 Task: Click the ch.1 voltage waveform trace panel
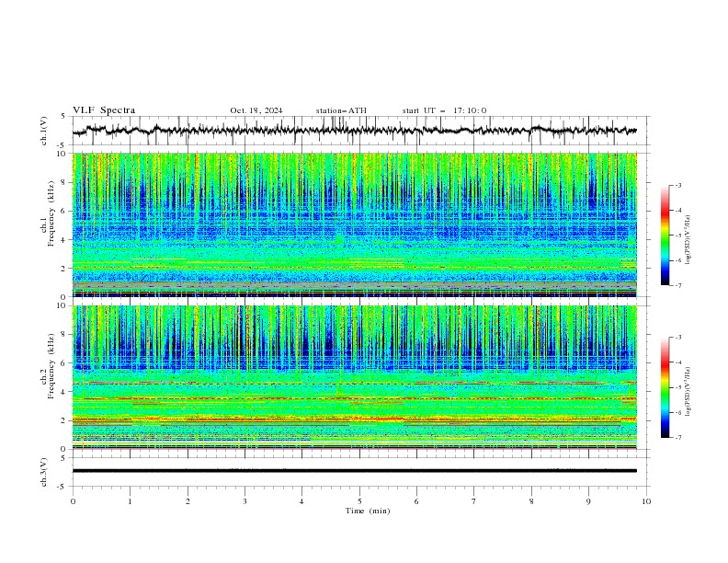[361, 131]
